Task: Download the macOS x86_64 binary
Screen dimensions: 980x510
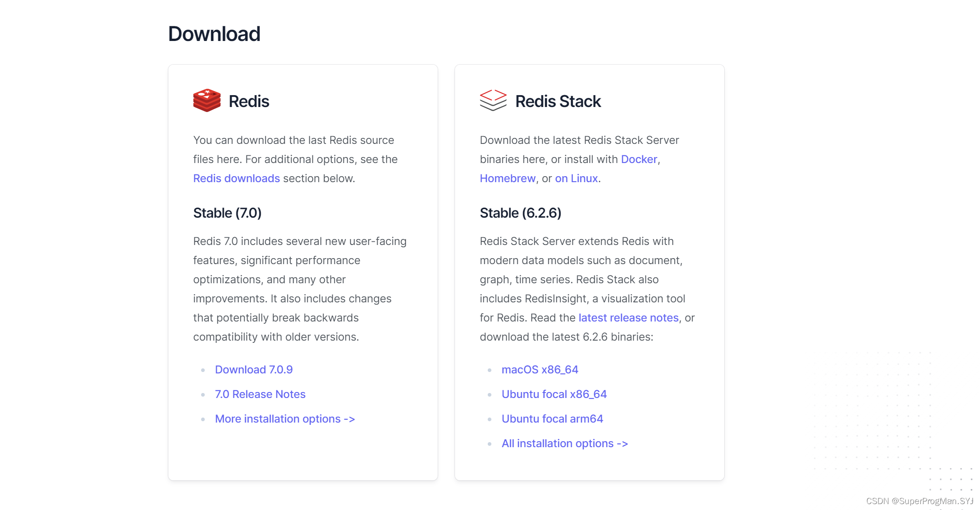Action: click(540, 370)
